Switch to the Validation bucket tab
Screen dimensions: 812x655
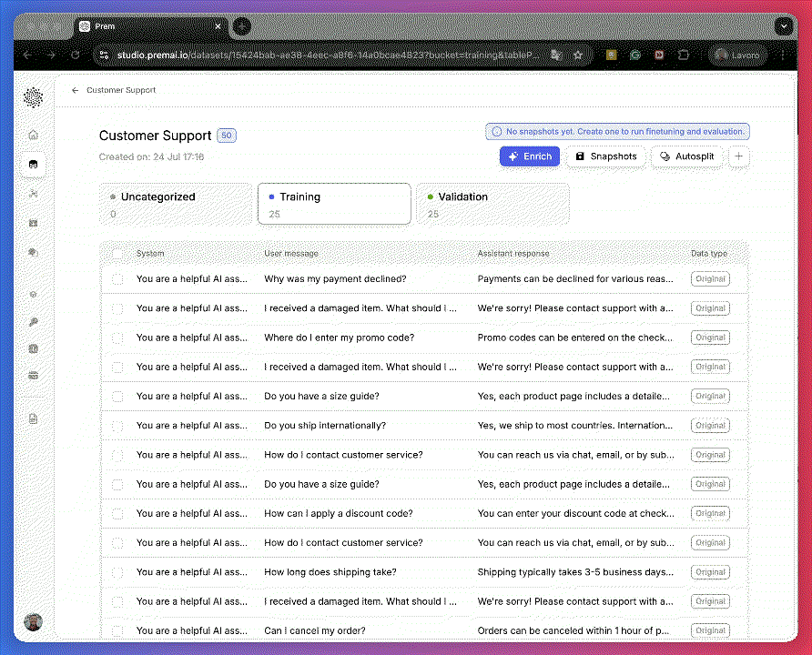[x=493, y=204]
